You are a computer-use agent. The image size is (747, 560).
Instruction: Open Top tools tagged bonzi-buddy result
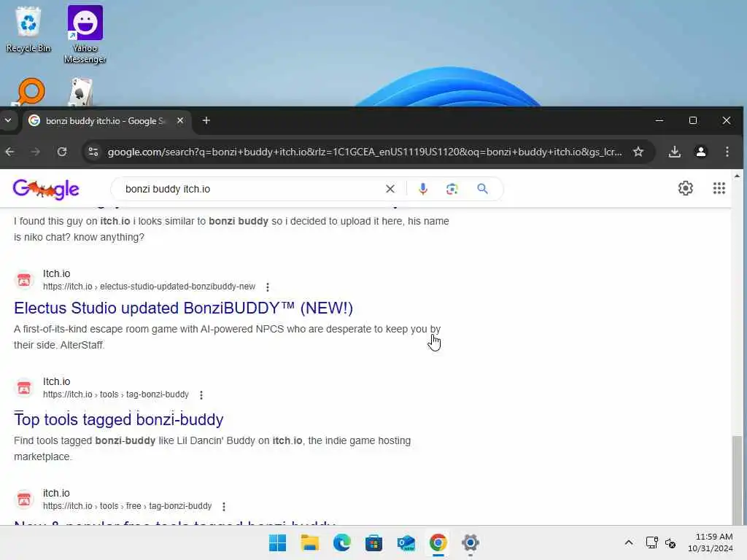coord(119,419)
